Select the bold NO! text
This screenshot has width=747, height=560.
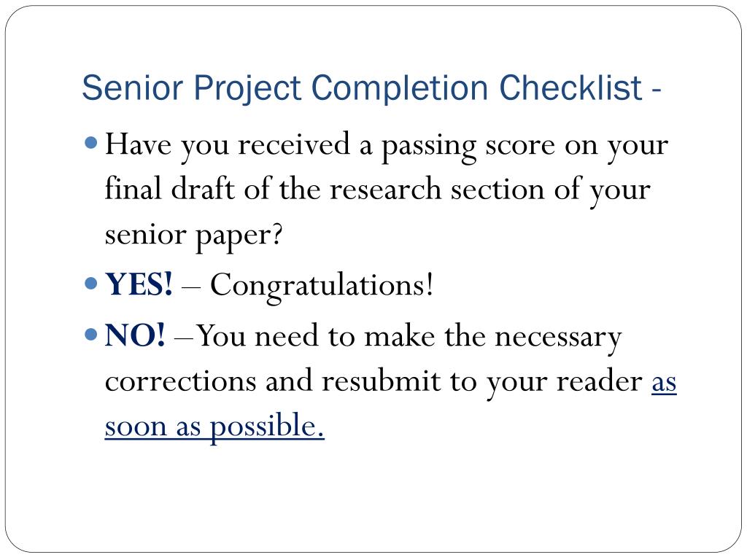coord(135,335)
